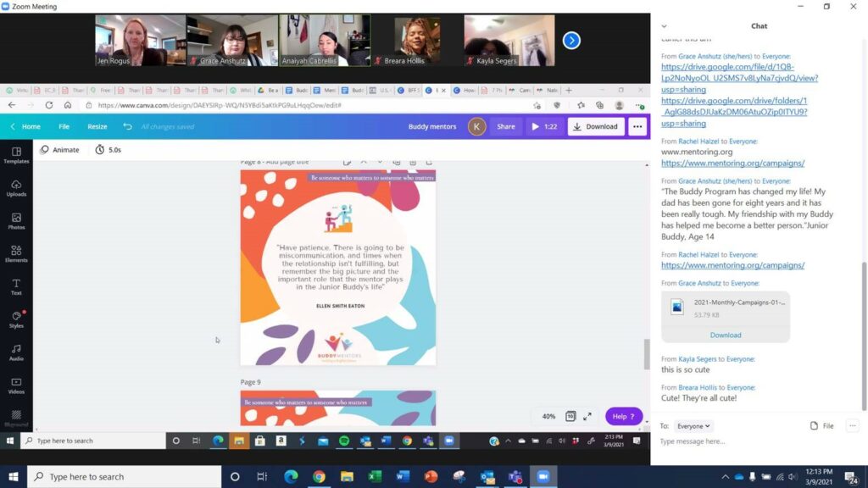Open chat more options ellipsis
868x488 pixels.
coord(853,425)
